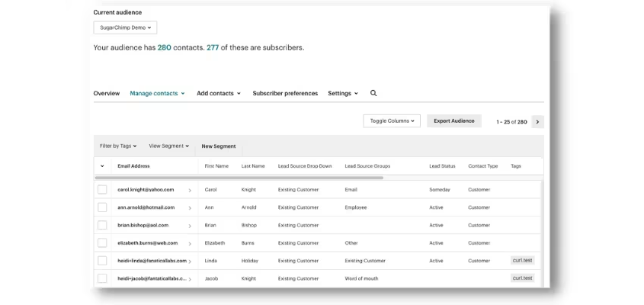Tick heidi+linda@fanaticallabs.com checkbox

(x=102, y=261)
